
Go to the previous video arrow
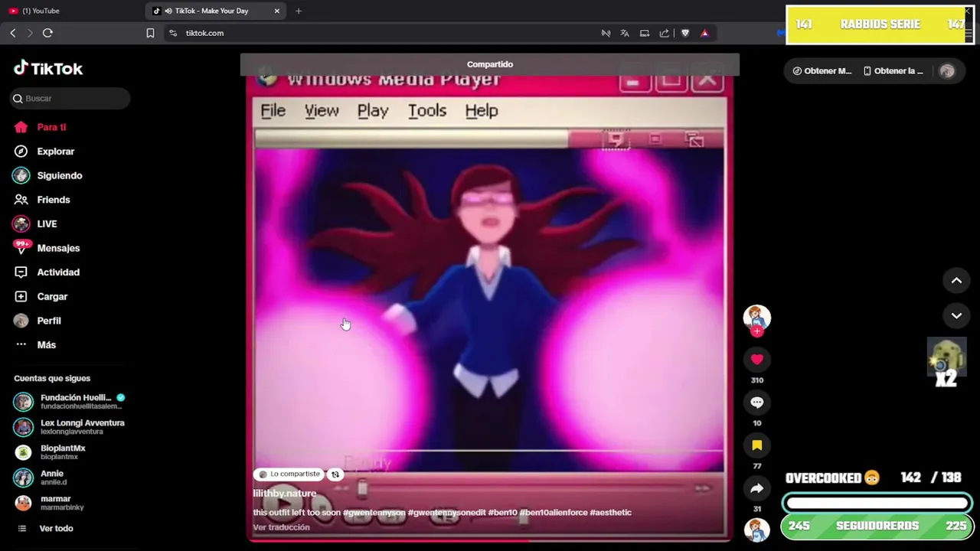[x=956, y=281]
